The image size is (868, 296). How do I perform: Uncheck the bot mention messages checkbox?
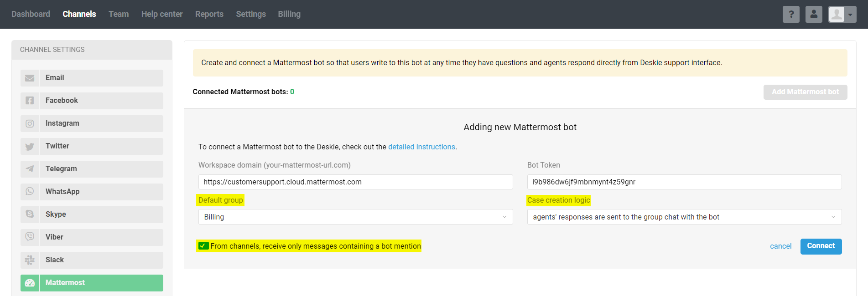[x=203, y=246]
